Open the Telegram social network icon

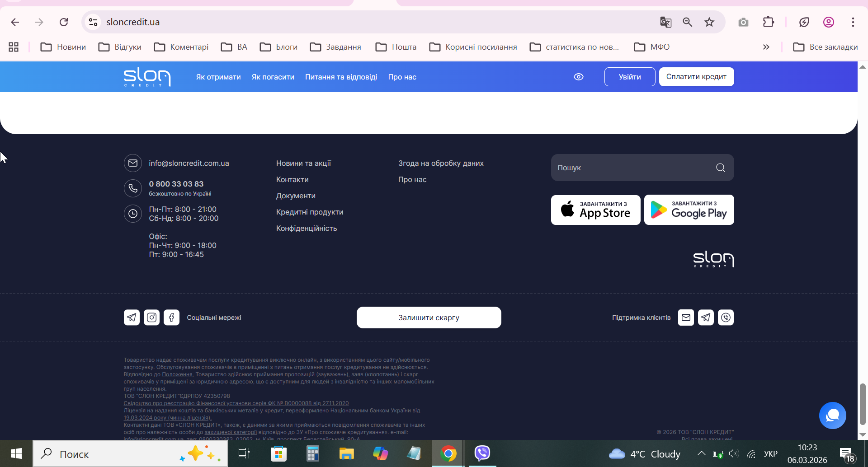click(x=132, y=318)
